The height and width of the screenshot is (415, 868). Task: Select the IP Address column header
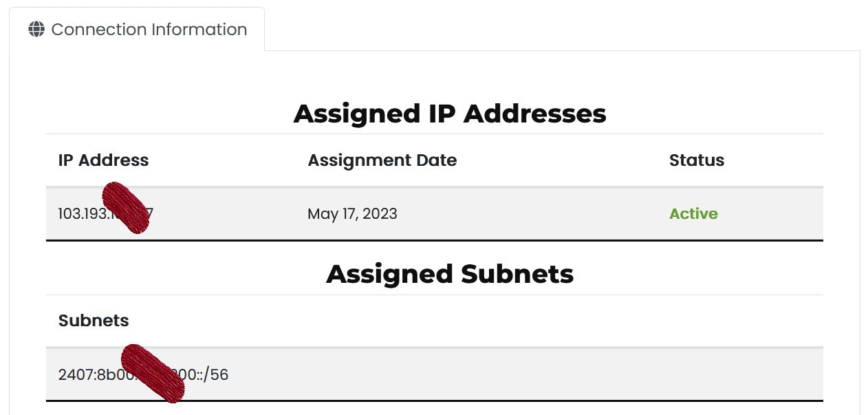pos(103,160)
